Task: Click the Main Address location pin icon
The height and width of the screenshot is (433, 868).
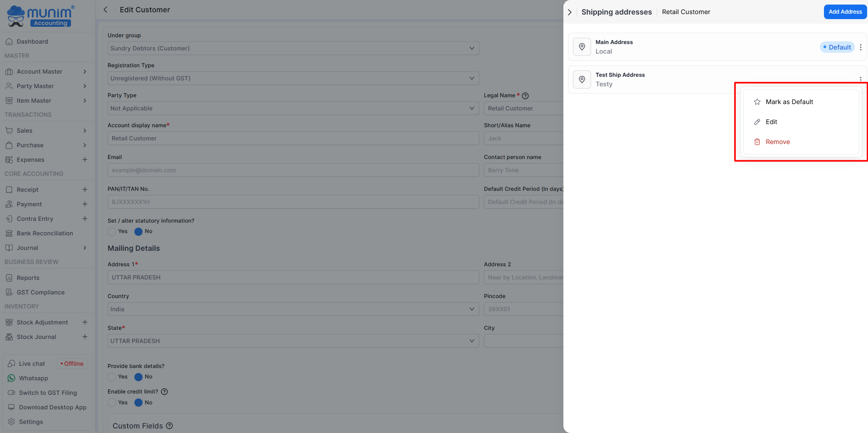Action: point(582,47)
